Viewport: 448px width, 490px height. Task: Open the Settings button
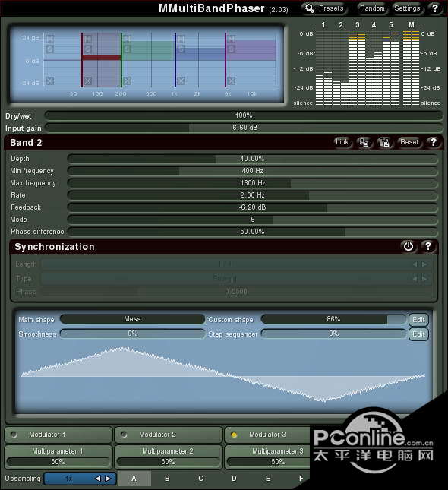pos(407,8)
